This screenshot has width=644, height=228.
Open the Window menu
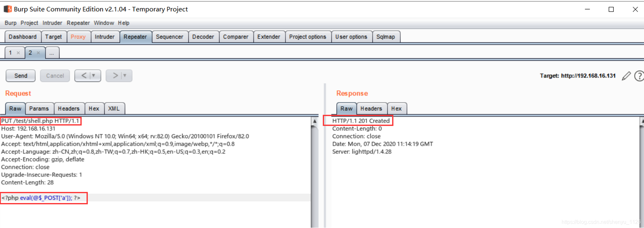(104, 23)
